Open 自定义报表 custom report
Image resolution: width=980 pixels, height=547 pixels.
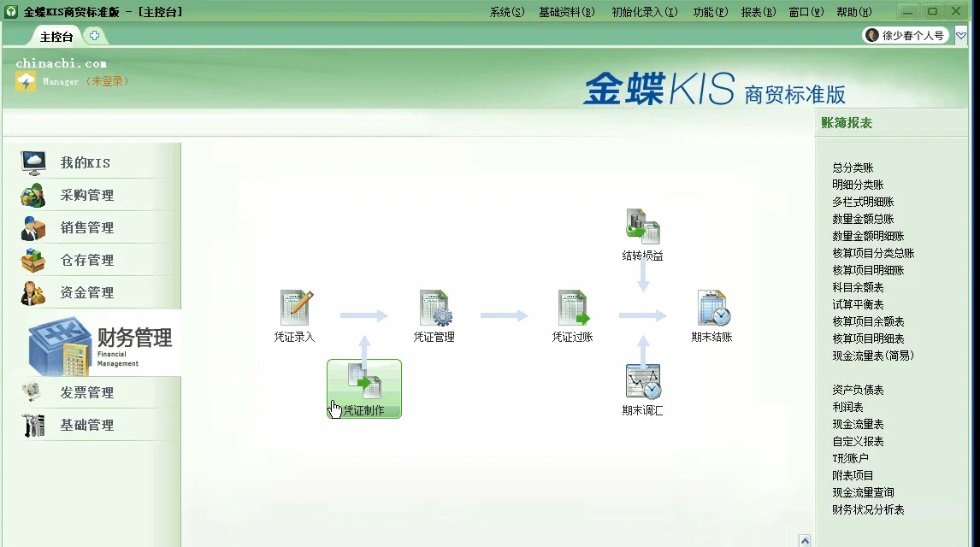pos(858,442)
